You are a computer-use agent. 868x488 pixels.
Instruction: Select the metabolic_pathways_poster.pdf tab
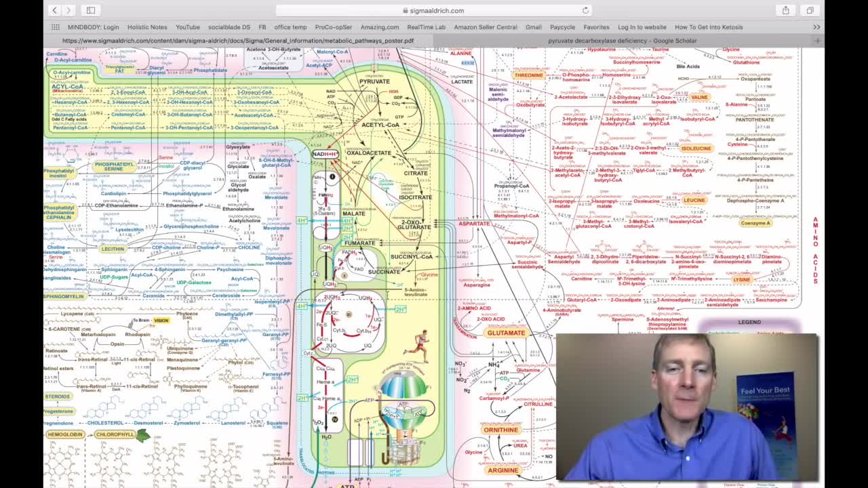pos(238,41)
